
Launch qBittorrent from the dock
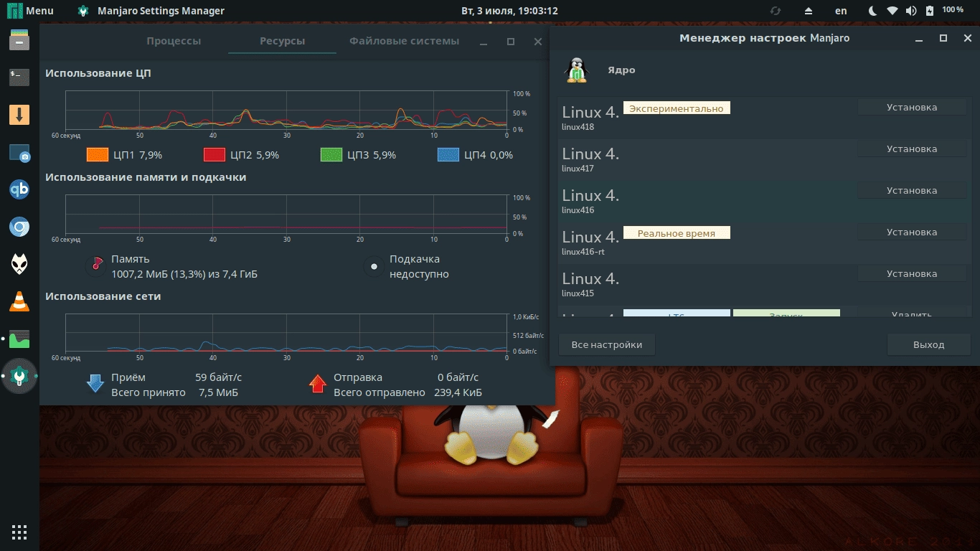click(x=19, y=190)
